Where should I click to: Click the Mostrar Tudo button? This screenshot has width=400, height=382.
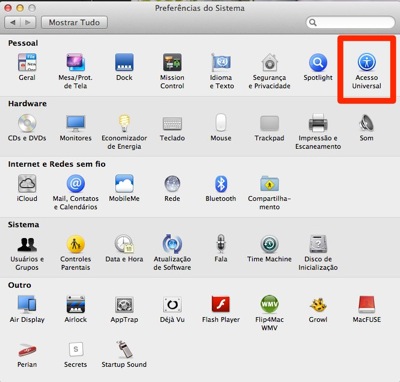click(x=74, y=22)
